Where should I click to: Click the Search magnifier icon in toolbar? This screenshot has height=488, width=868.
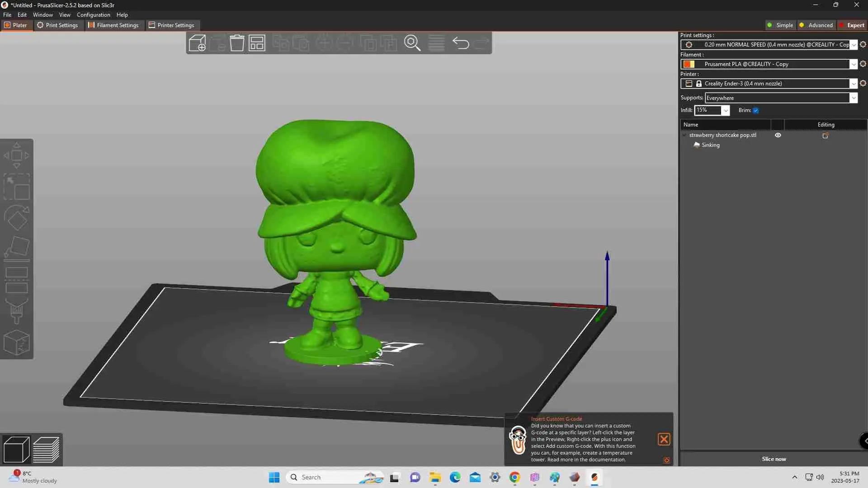[412, 43]
